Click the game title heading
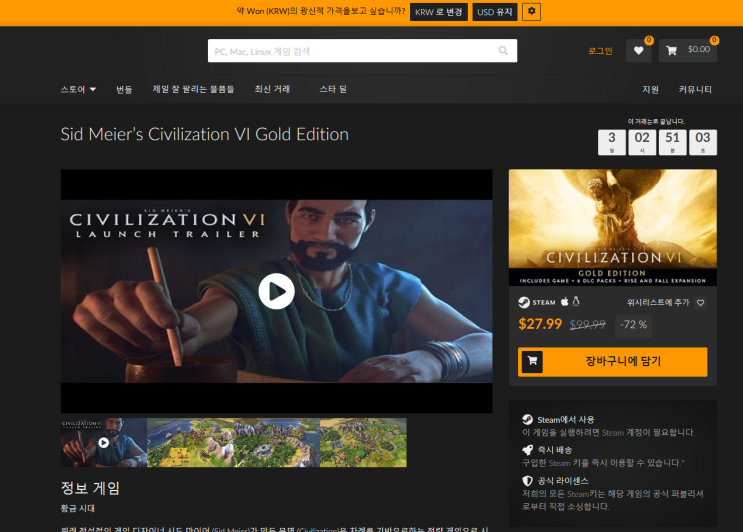Image resolution: width=743 pixels, height=532 pixels. (x=205, y=135)
